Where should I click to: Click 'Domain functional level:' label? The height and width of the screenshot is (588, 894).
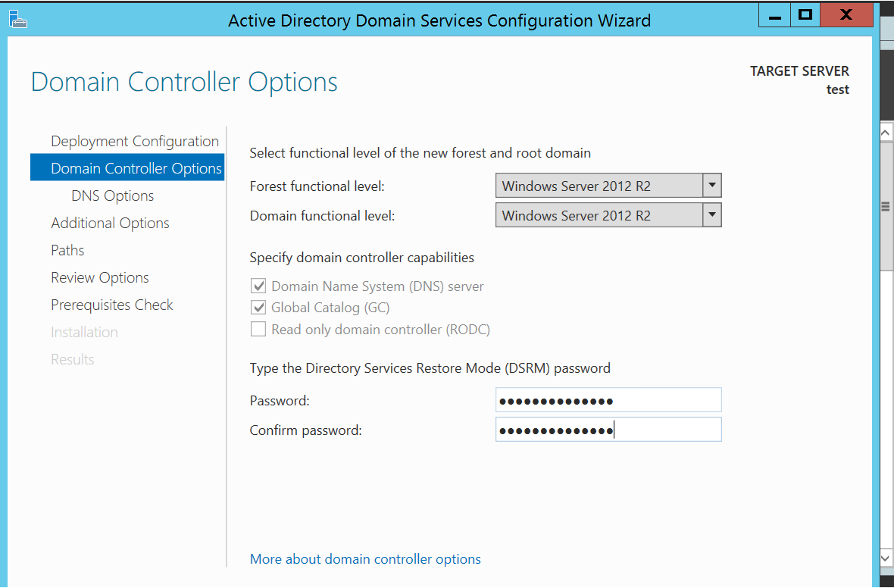pos(322,216)
